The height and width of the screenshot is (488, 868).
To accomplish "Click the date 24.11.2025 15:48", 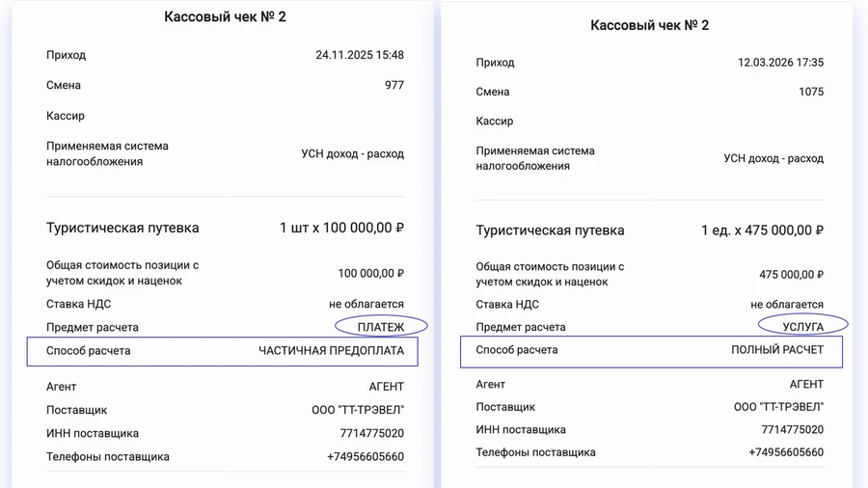I will click(360, 55).
